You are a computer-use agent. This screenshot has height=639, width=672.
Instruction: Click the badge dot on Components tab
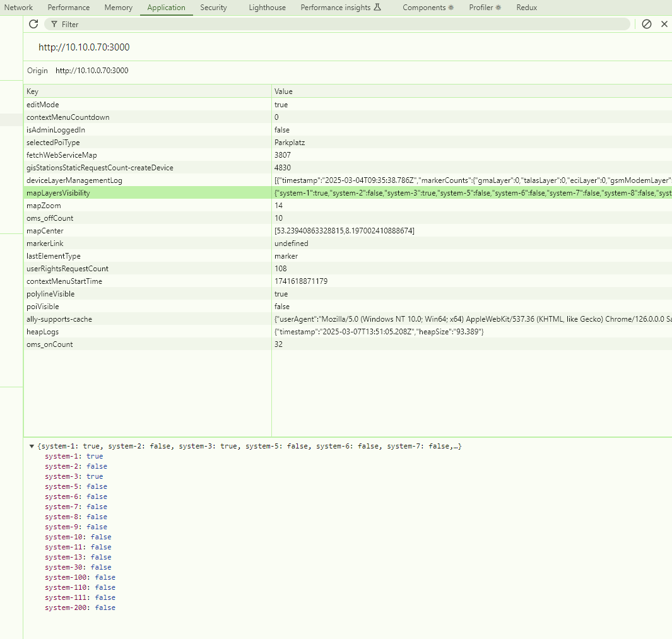(x=451, y=7)
